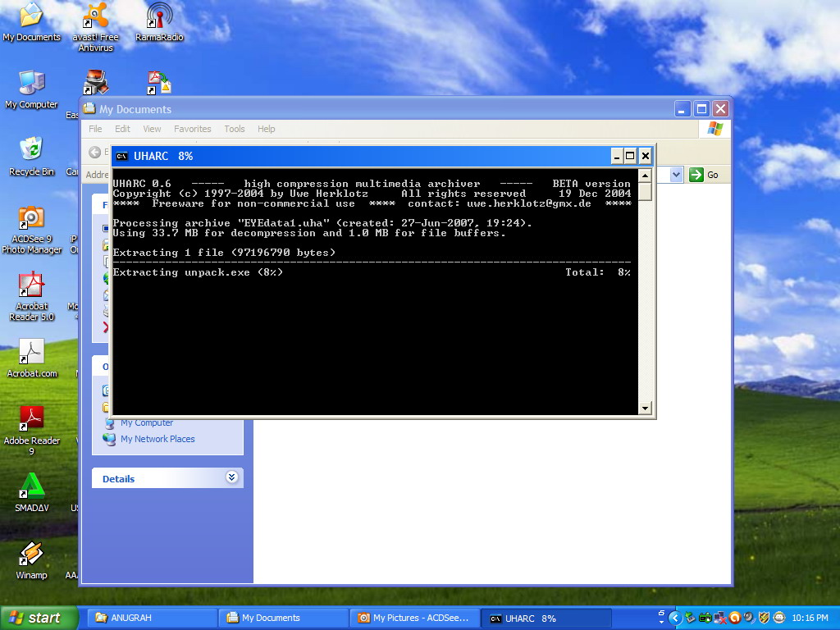840x630 pixels.
Task: Select the Recycle Bin icon
Action: click(x=31, y=156)
